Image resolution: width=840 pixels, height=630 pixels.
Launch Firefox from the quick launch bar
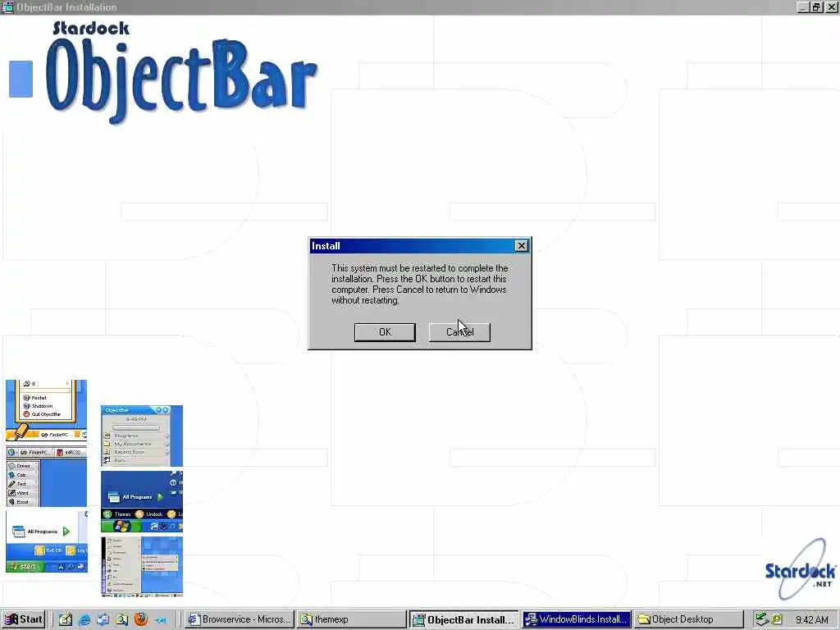pos(141,619)
